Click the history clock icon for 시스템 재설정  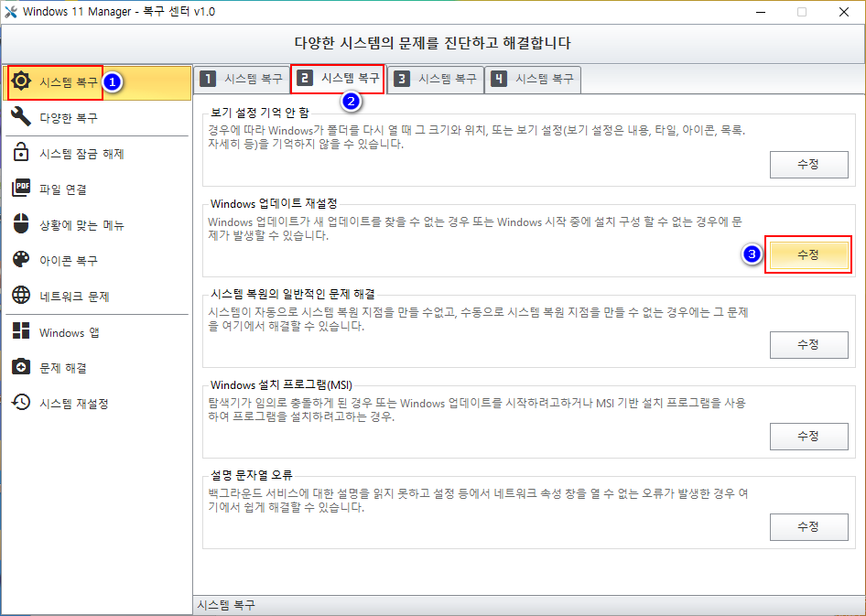click(21, 403)
